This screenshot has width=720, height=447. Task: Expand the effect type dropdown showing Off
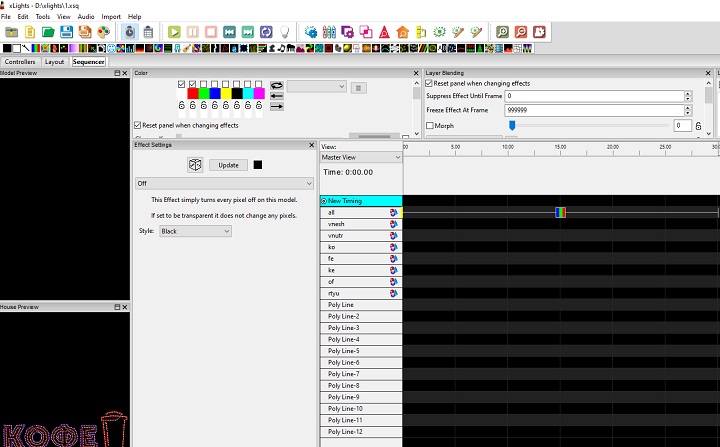pyautogui.click(x=224, y=184)
